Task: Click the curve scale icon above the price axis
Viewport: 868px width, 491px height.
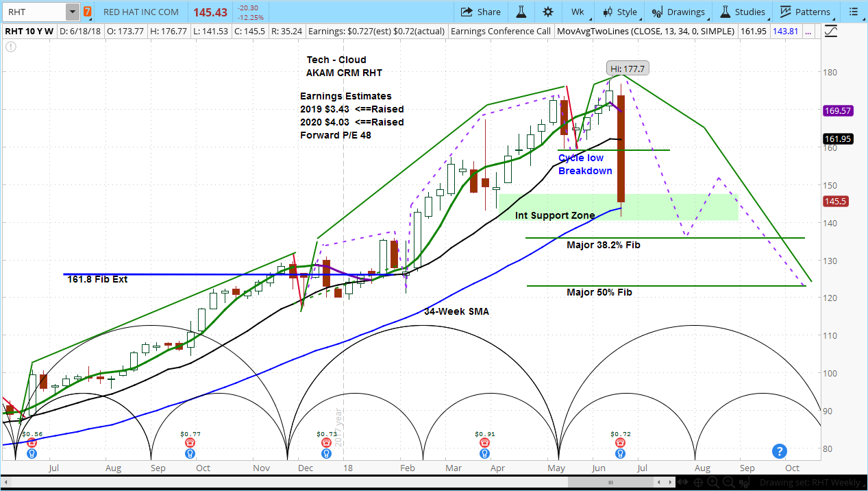Action: pyautogui.click(x=832, y=31)
